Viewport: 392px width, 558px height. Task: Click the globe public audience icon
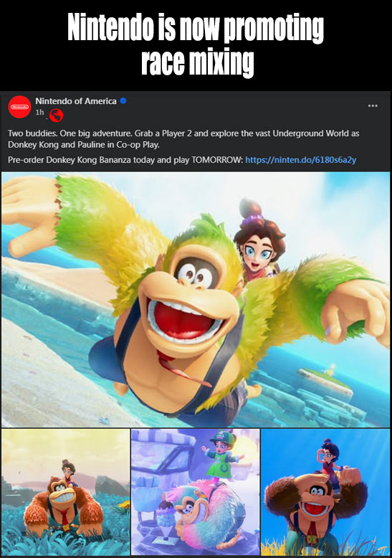(56, 115)
